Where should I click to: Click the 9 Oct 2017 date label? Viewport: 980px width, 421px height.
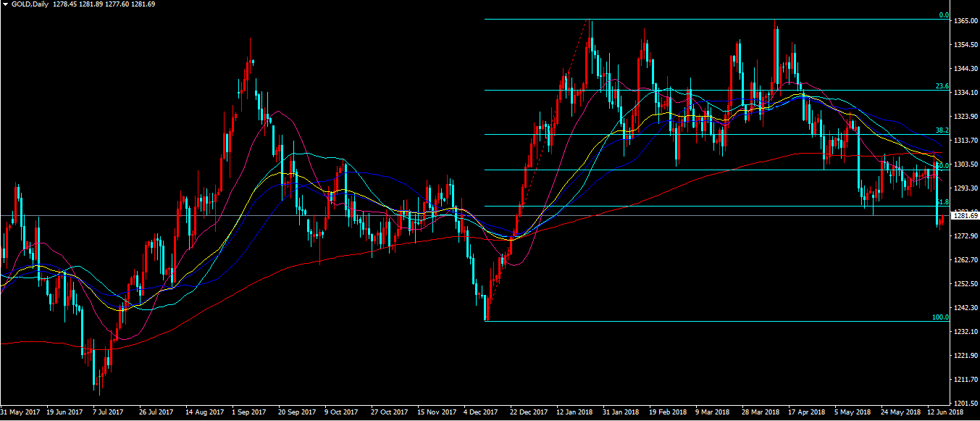click(341, 412)
